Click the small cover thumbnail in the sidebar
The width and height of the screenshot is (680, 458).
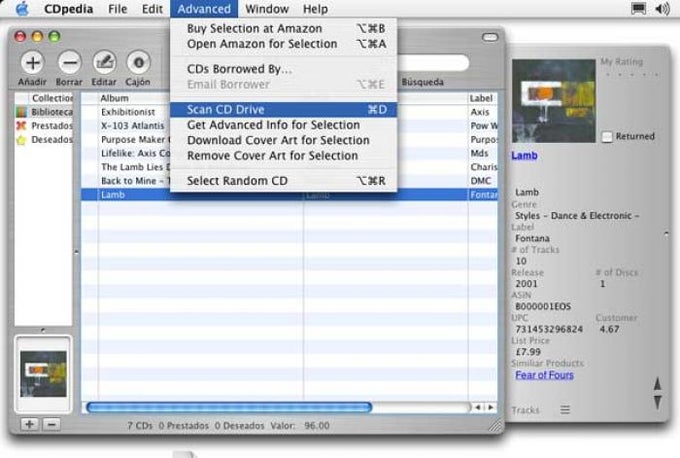(x=43, y=374)
